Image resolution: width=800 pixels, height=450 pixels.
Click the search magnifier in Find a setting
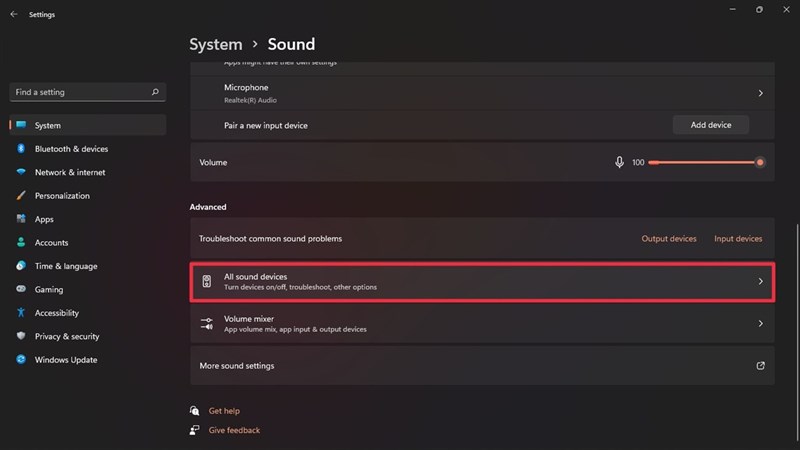pos(155,92)
